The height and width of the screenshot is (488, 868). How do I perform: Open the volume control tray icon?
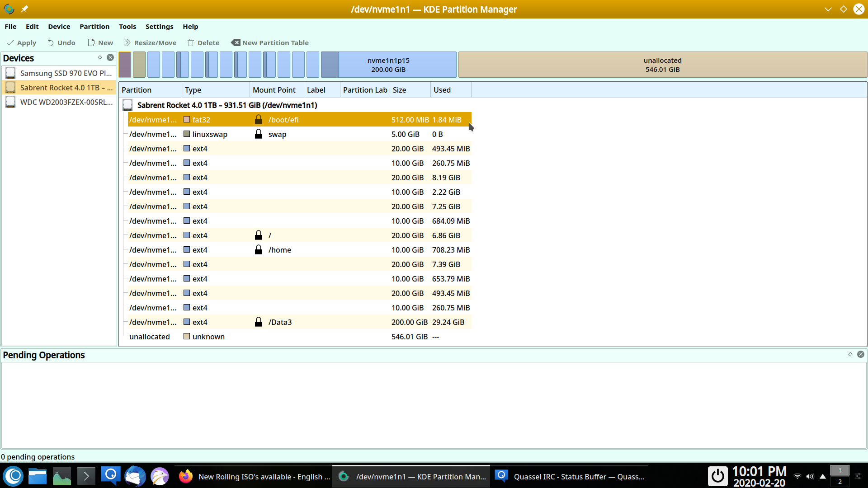point(810,476)
